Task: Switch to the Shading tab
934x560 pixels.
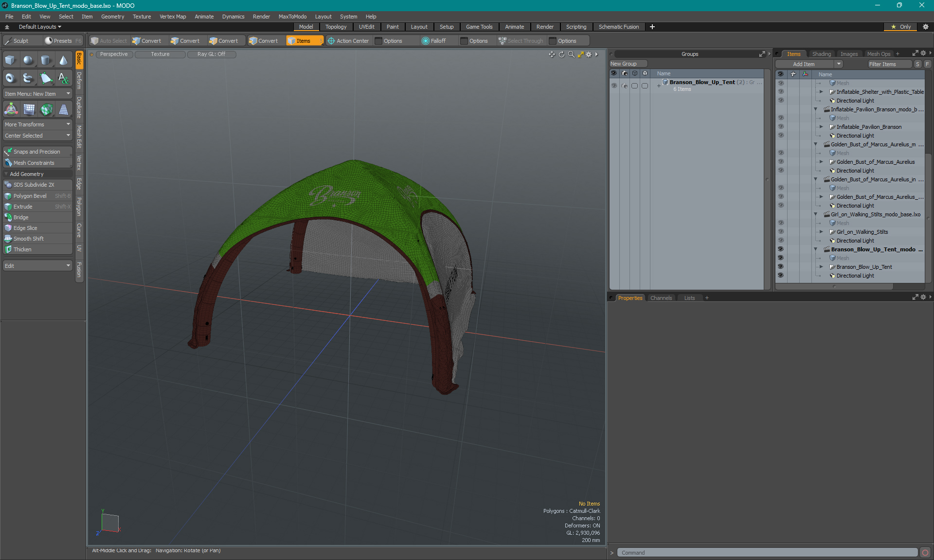Action: [x=822, y=54]
